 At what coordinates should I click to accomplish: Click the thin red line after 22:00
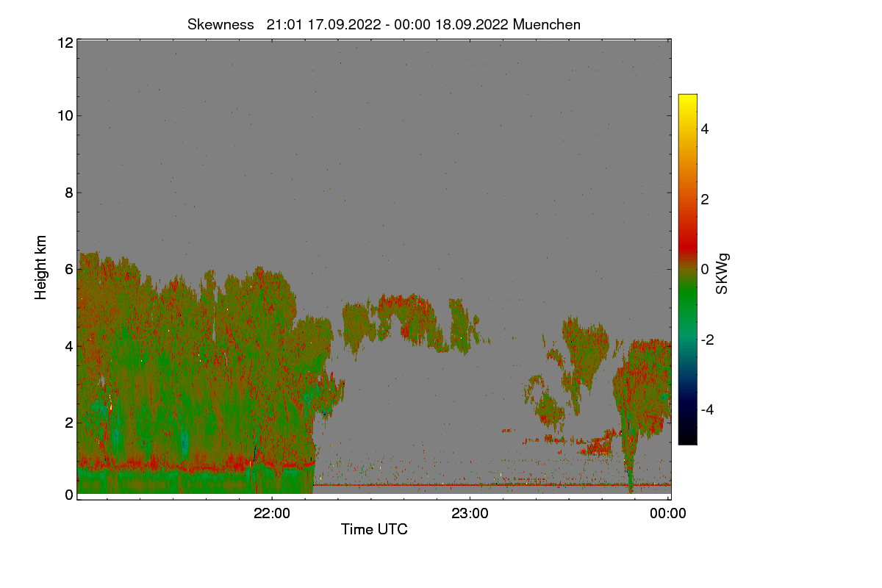[x=491, y=485]
